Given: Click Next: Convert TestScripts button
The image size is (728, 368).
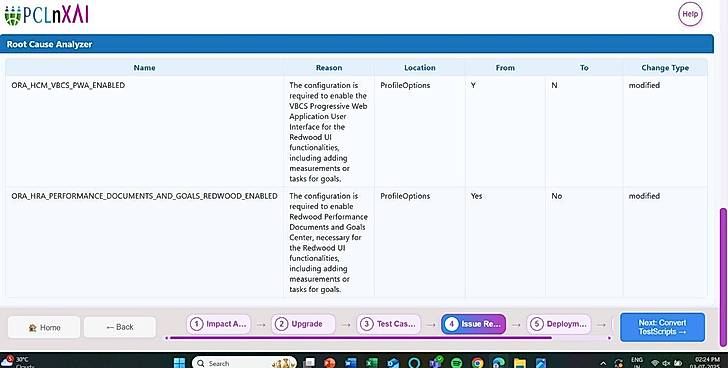Looking at the screenshot, I should [x=662, y=327].
